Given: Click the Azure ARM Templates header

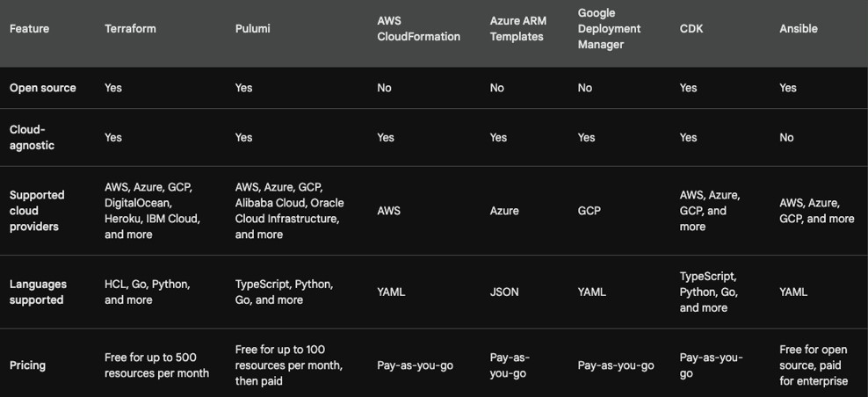Looking at the screenshot, I should pos(517,29).
